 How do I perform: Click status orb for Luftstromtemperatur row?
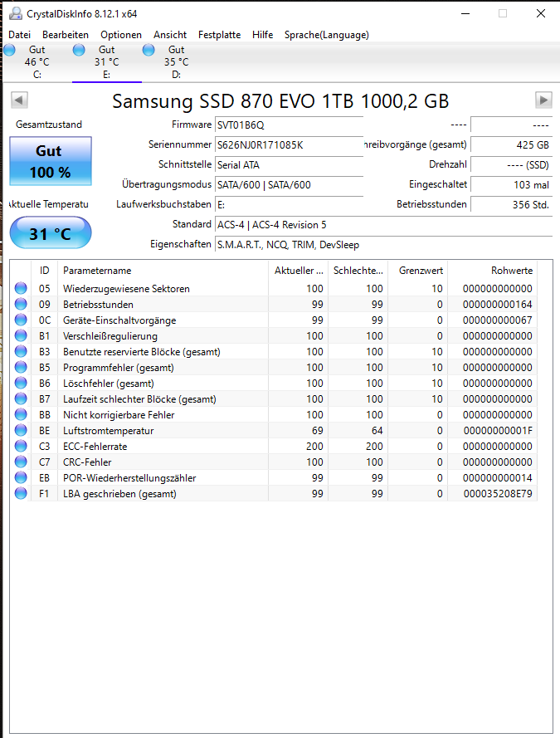pos(21,430)
